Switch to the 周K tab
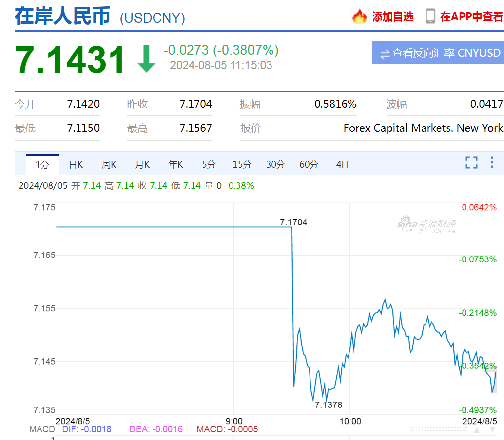This screenshot has width=504, height=440. point(109,164)
